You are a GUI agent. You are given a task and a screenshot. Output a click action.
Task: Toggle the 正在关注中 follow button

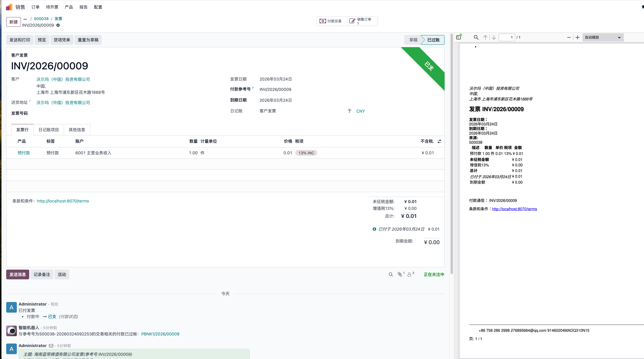click(434, 275)
